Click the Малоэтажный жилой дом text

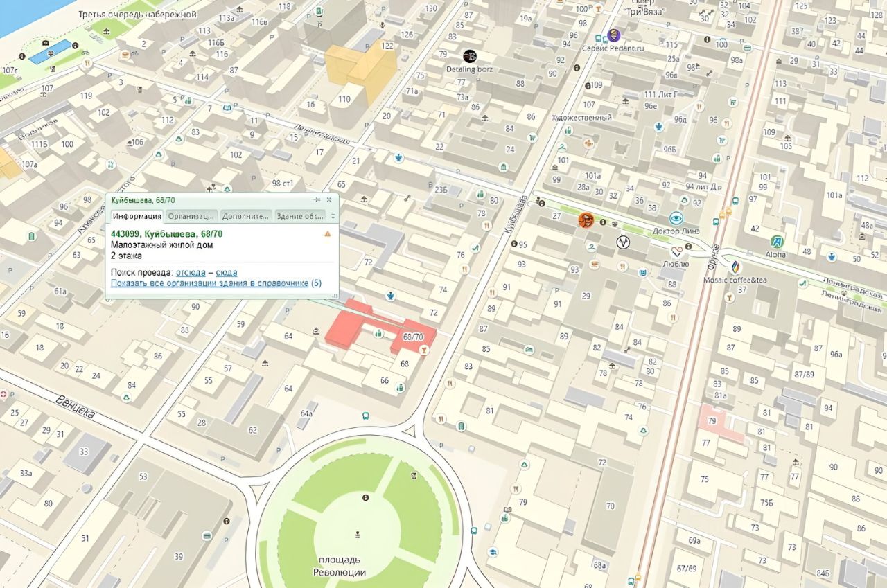tap(161, 244)
